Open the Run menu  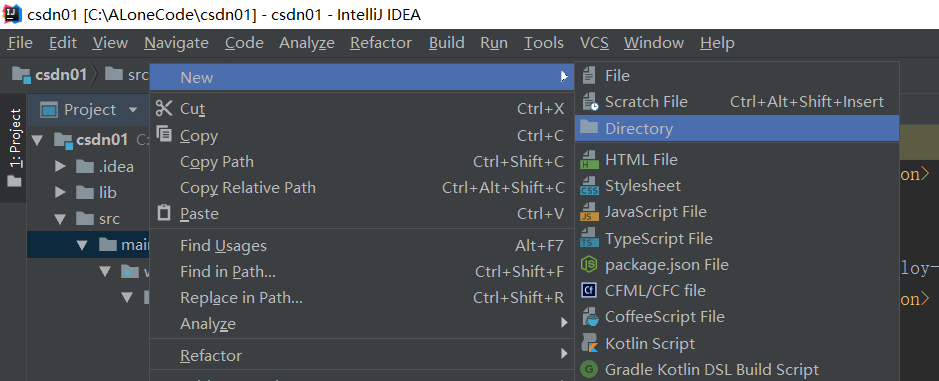tap(494, 43)
